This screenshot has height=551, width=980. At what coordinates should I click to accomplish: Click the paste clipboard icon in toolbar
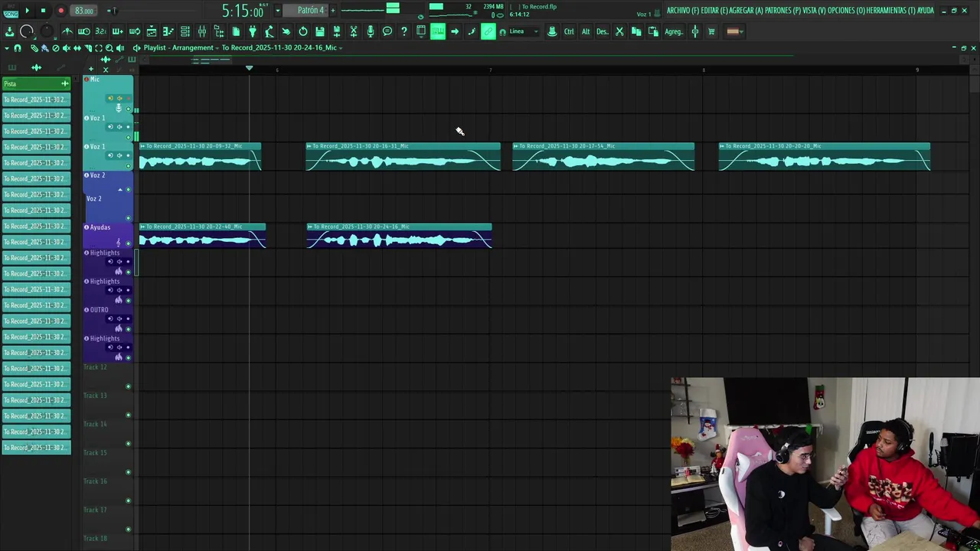click(x=653, y=31)
